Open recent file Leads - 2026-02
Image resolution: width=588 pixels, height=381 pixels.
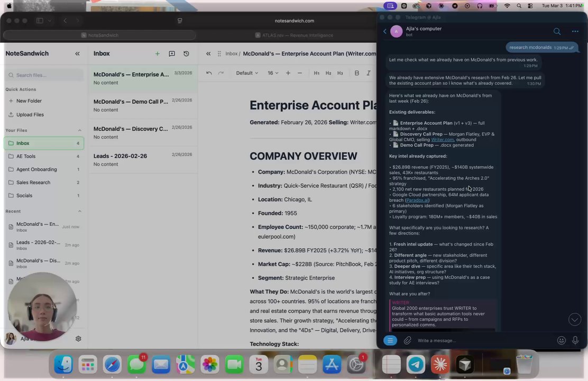(44, 245)
